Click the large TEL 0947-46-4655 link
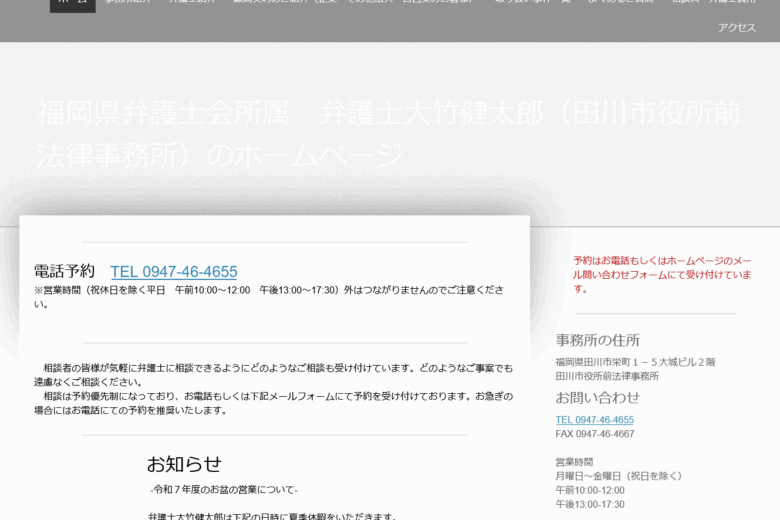Viewport: 780px width, 520px height. pyautogui.click(x=173, y=272)
